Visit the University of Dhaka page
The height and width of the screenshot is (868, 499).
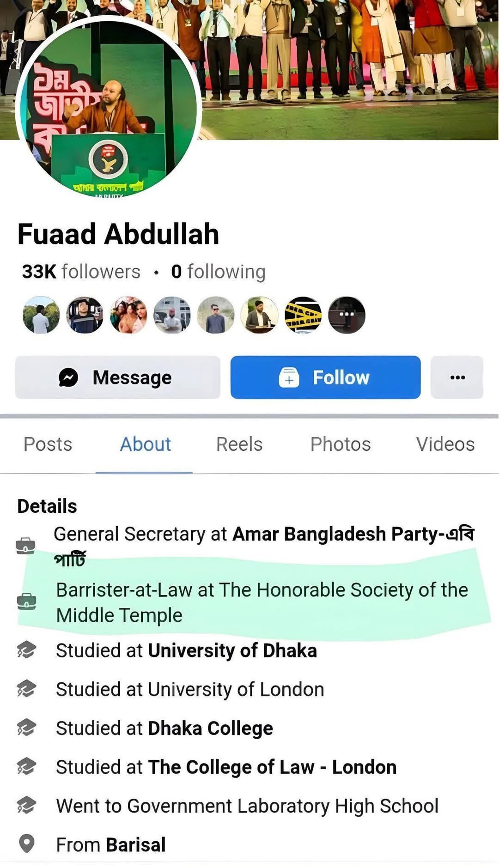point(232,650)
